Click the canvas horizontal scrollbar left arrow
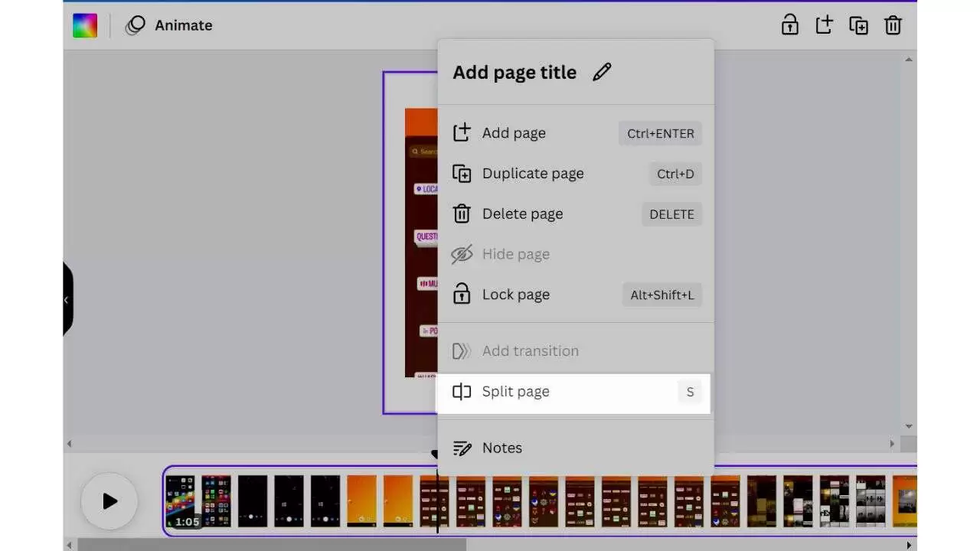 pos(69,443)
